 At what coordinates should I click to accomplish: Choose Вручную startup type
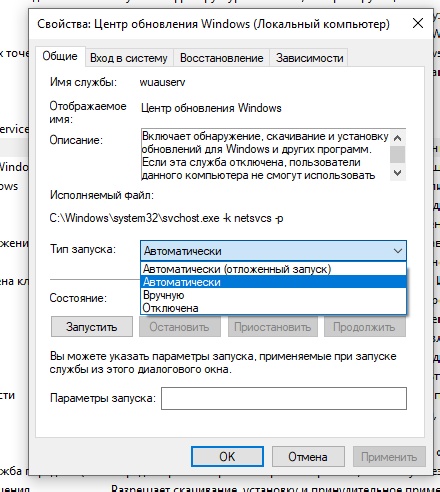click(x=273, y=295)
